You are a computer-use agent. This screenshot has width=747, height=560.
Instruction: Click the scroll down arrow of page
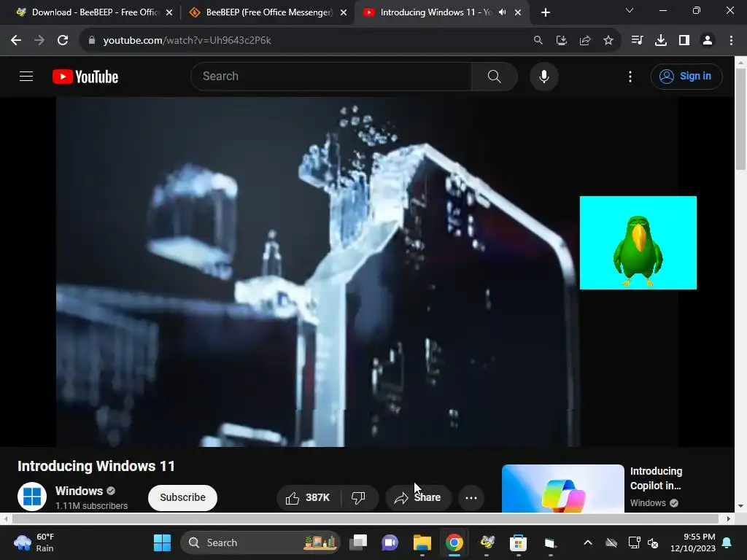(740, 506)
